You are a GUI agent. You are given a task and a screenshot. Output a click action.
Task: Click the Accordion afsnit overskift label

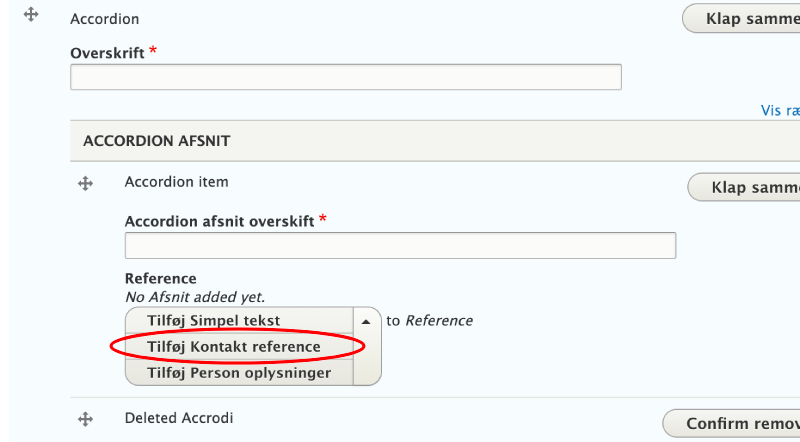(x=220, y=220)
